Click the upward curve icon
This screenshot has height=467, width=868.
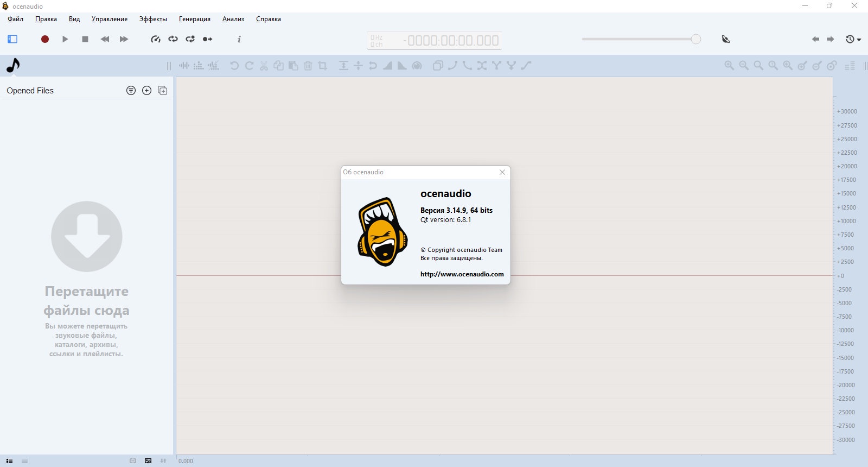(x=452, y=66)
